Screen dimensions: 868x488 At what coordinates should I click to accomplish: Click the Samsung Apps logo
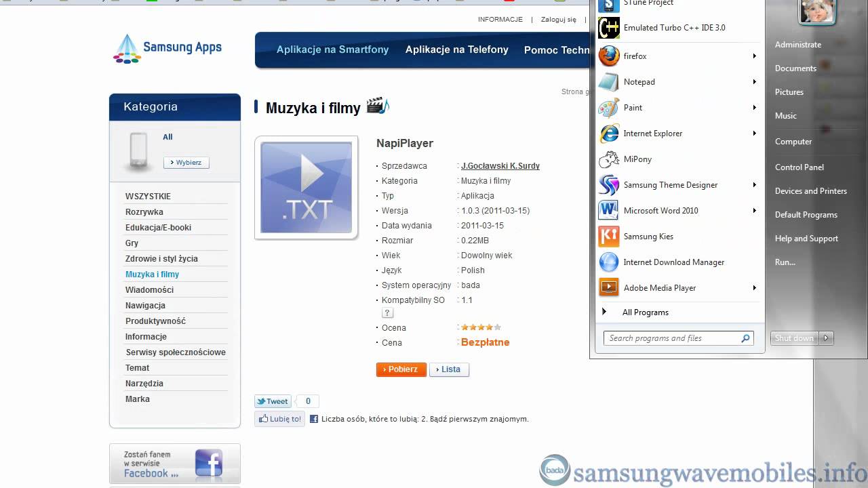click(x=167, y=49)
